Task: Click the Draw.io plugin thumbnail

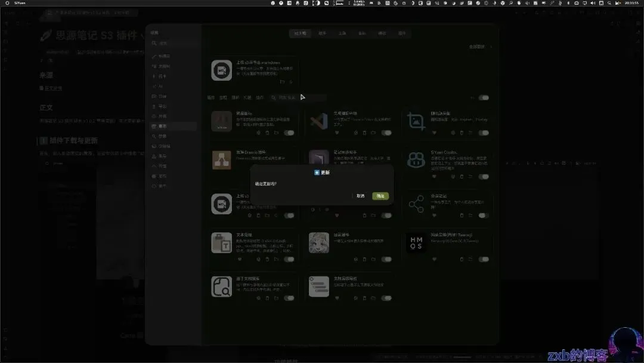Action: tap(222, 160)
